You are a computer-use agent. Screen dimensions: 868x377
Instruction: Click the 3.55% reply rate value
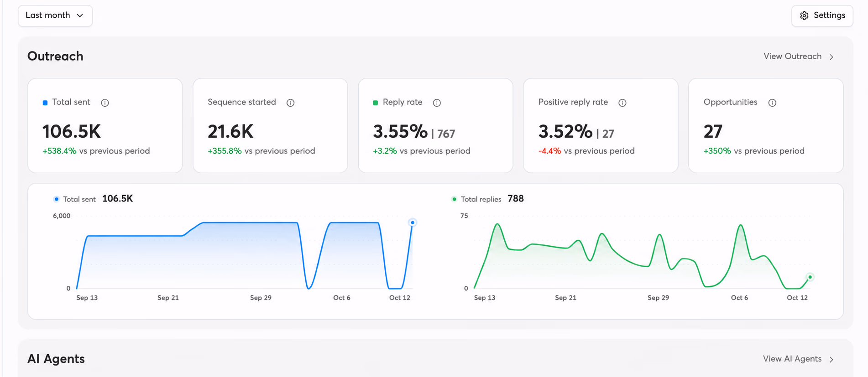(x=400, y=132)
